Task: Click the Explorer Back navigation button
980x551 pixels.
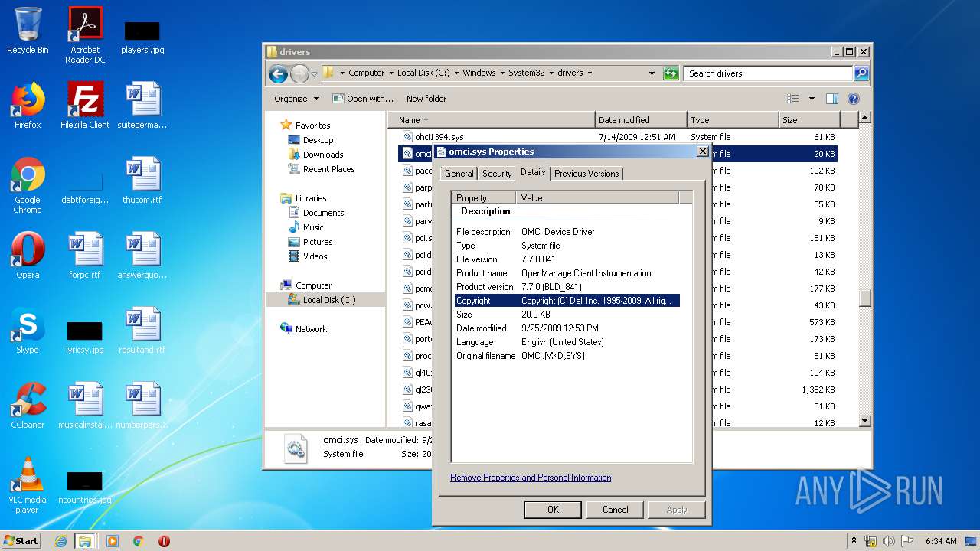Action: [x=278, y=73]
